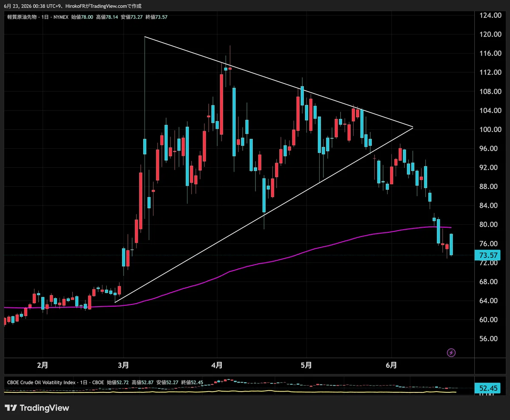Click the 88.00 price axis label
This screenshot has width=510, height=420.
(x=487, y=186)
